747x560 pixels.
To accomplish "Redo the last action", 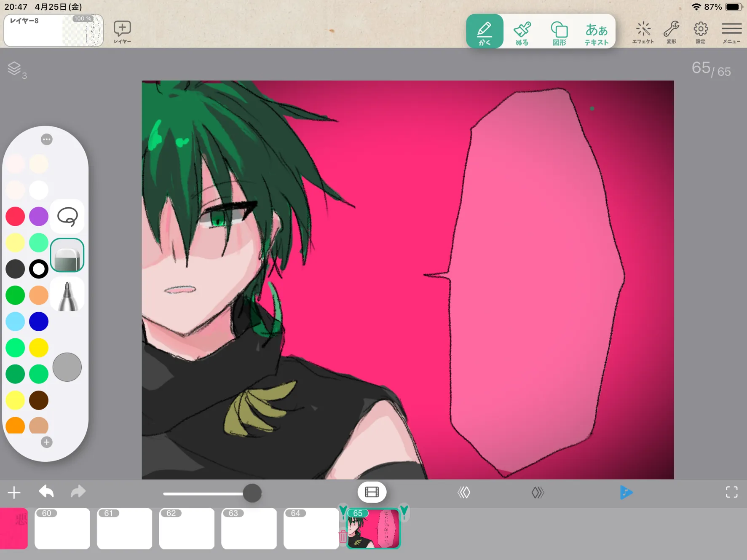I will (78, 492).
